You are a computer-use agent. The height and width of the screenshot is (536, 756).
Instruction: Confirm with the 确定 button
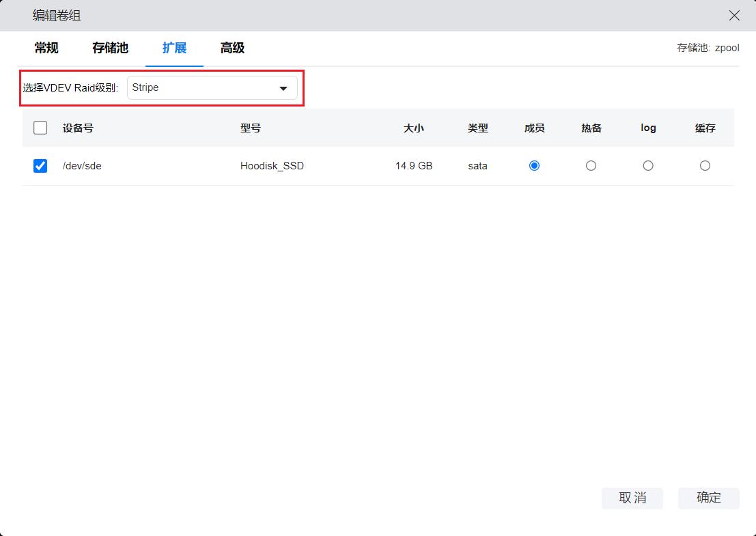708,498
